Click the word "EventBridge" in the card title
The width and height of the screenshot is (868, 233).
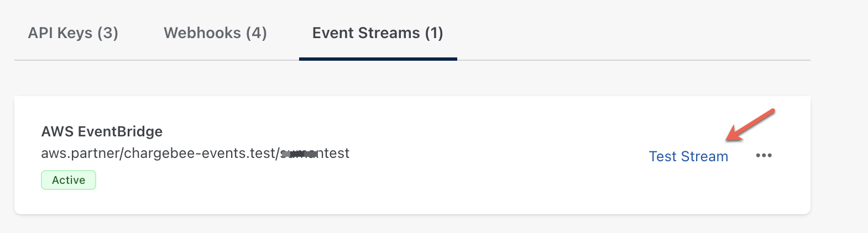click(x=121, y=131)
